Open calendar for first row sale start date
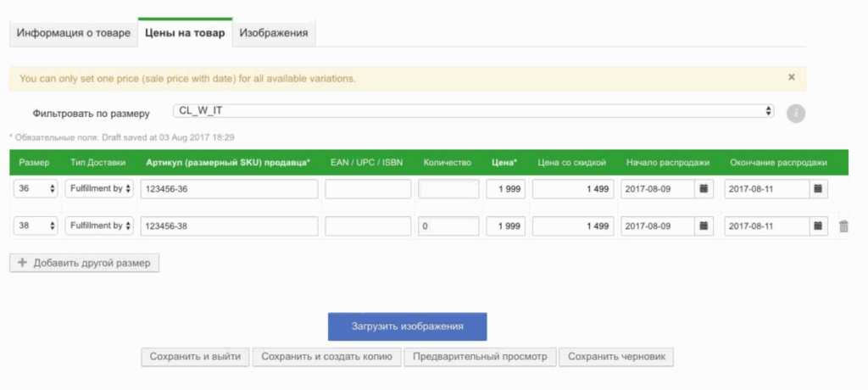Viewport: 868px width, 390px height. point(704,189)
